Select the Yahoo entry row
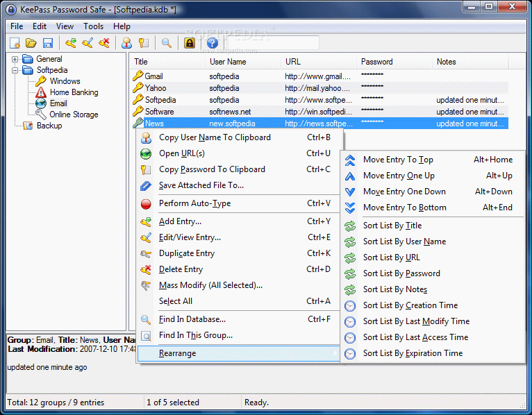This screenshot has height=415, width=532. (x=319, y=88)
